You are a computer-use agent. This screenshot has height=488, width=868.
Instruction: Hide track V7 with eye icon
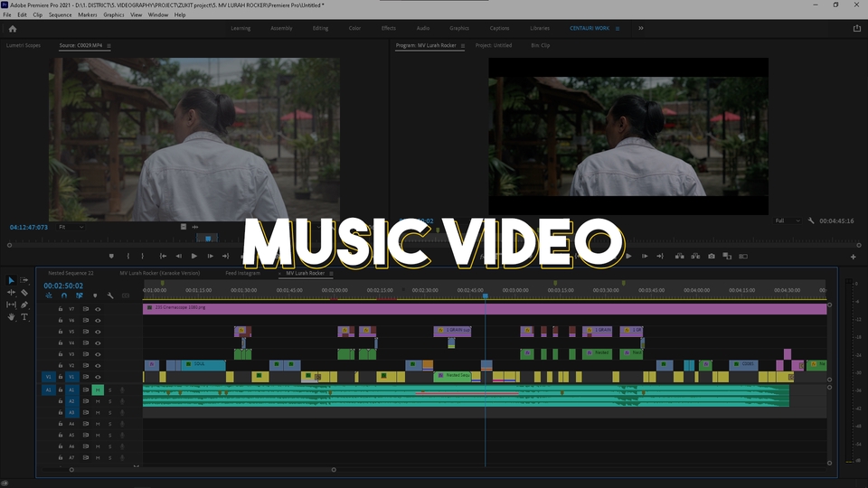98,309
